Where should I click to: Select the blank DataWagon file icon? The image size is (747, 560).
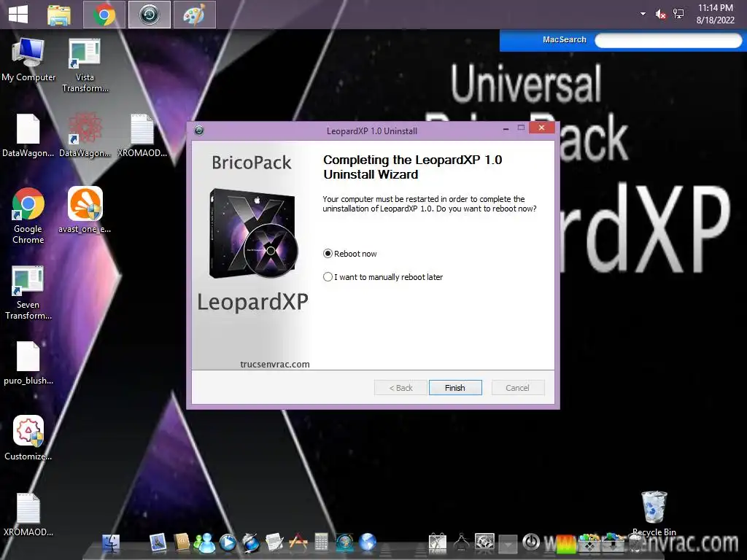click(28, 135)
